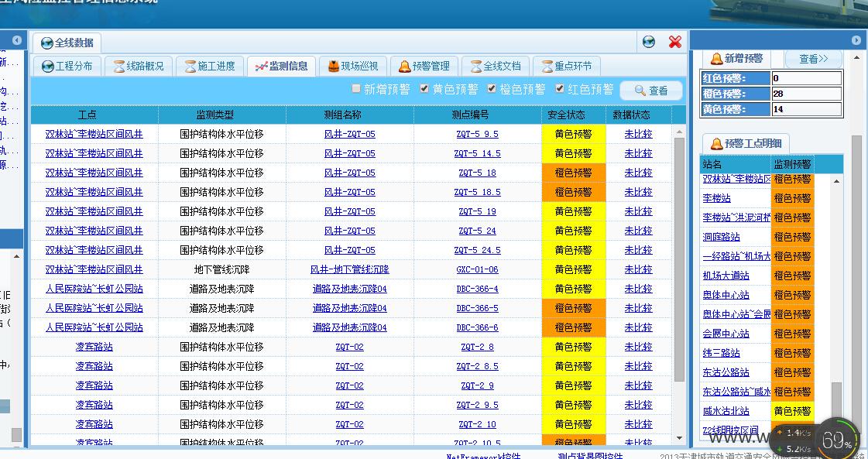
Task: Open the 现场巡视 tab
Action: [x=352, y=67]
